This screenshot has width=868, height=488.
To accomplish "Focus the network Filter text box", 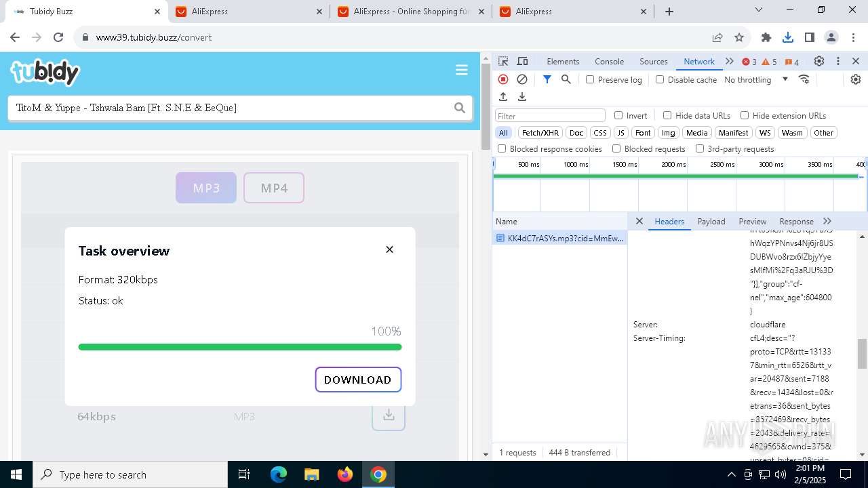I will [550, 116].
